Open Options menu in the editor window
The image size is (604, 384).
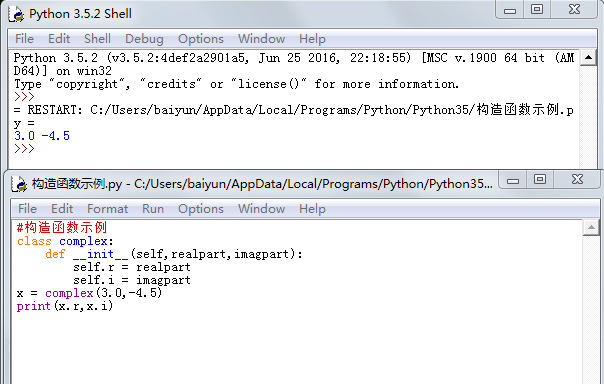click(x=201, y=209)
